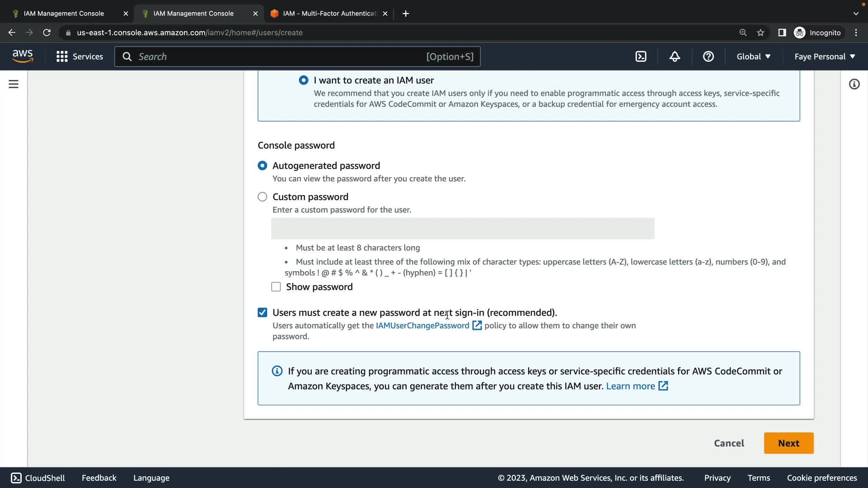
Task: Select the Custom password radio option
Action: pyautogui.click(x=262, y=197)
